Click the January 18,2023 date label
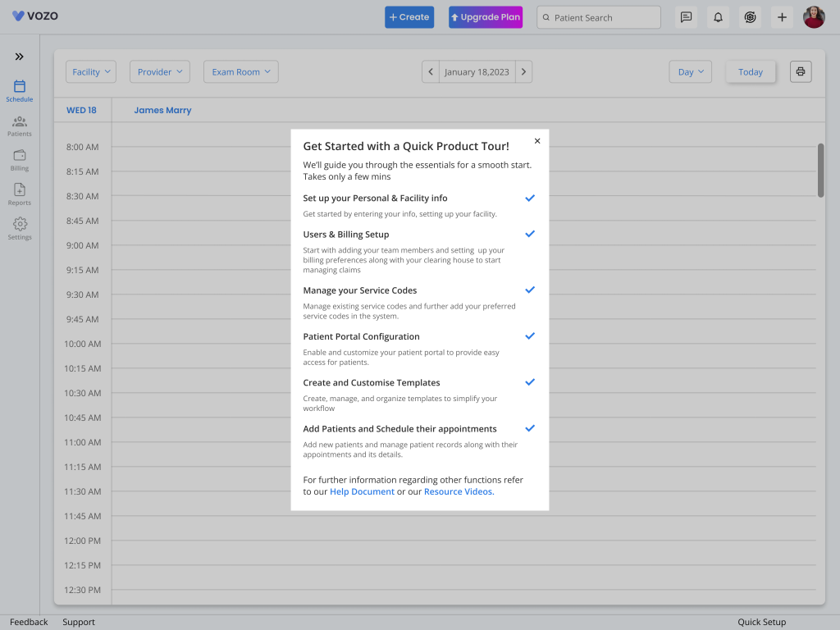This screenshot has width=840, height=630. click(x=477, y=72)
